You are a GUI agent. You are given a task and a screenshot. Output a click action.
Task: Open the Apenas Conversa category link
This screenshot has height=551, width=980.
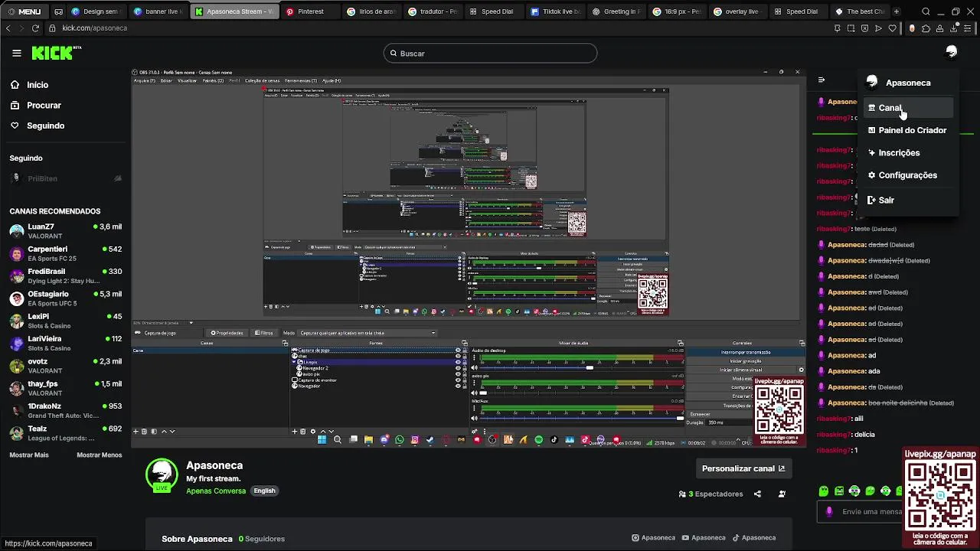[216, 491]
